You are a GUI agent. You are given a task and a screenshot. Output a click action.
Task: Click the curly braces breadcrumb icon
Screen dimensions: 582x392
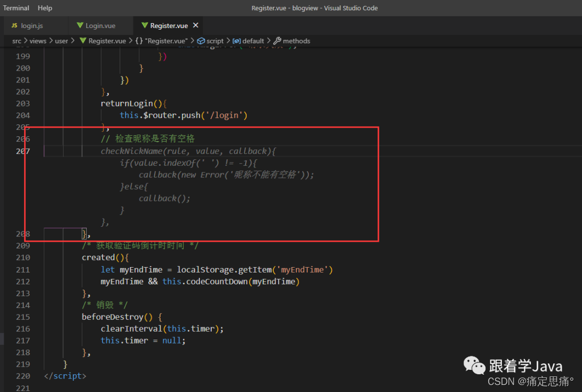coord(139,41)
